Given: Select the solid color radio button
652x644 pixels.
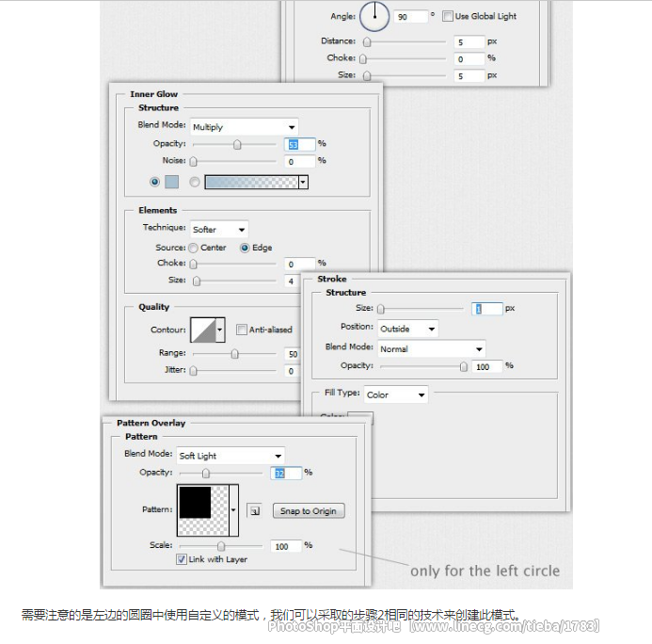Looking at the screenshot, I should [154, 182].
